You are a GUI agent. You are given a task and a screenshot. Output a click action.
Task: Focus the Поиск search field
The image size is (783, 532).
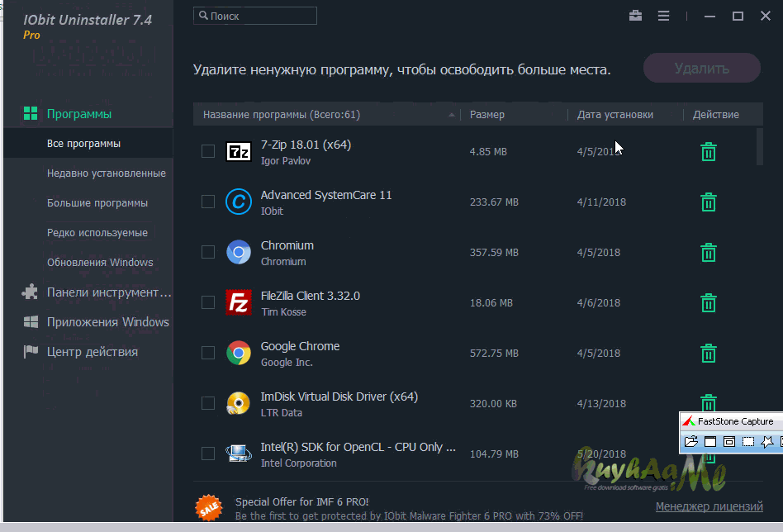point(255,16)
